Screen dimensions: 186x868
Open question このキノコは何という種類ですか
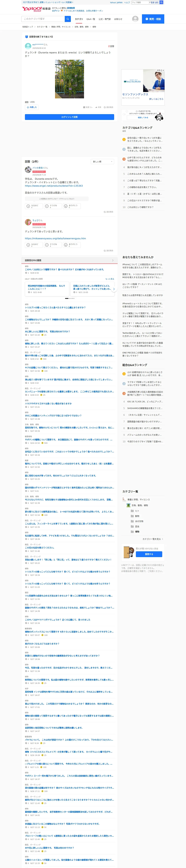click(x=64, y=270)
